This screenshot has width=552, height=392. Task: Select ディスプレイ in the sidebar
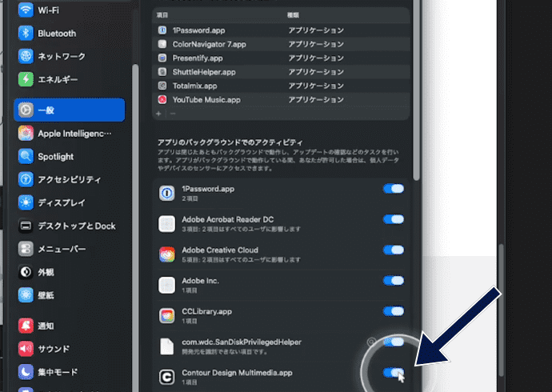pos(64,202)
